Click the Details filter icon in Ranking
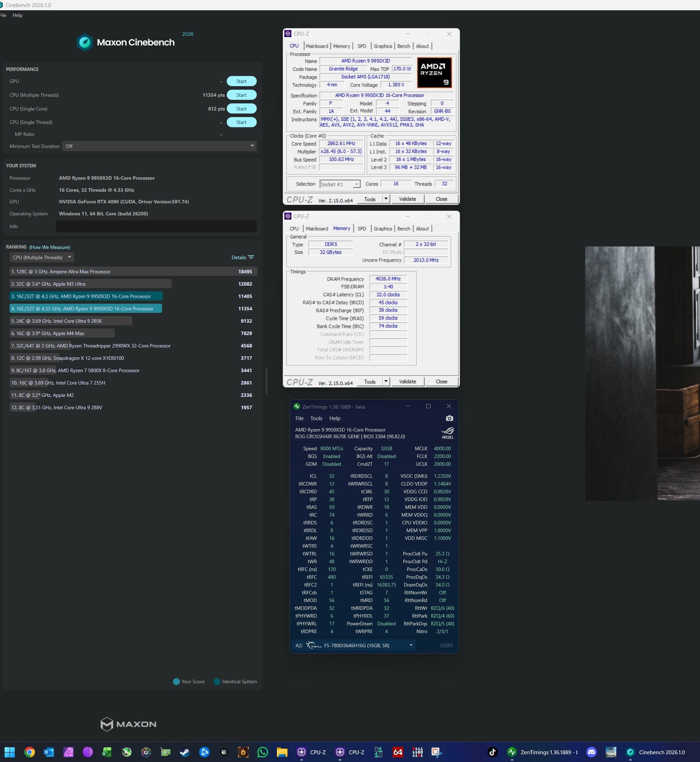The image size is (700, 762). 251,257
